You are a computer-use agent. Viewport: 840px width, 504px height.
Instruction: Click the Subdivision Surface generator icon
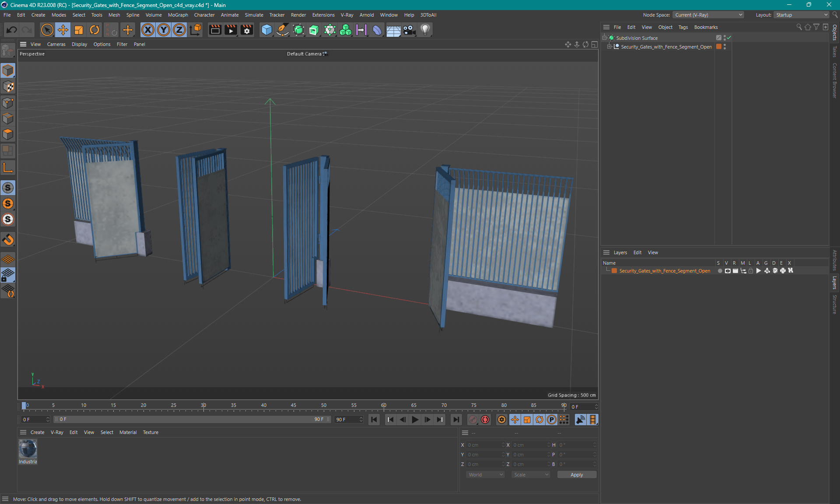click(298, 30)
